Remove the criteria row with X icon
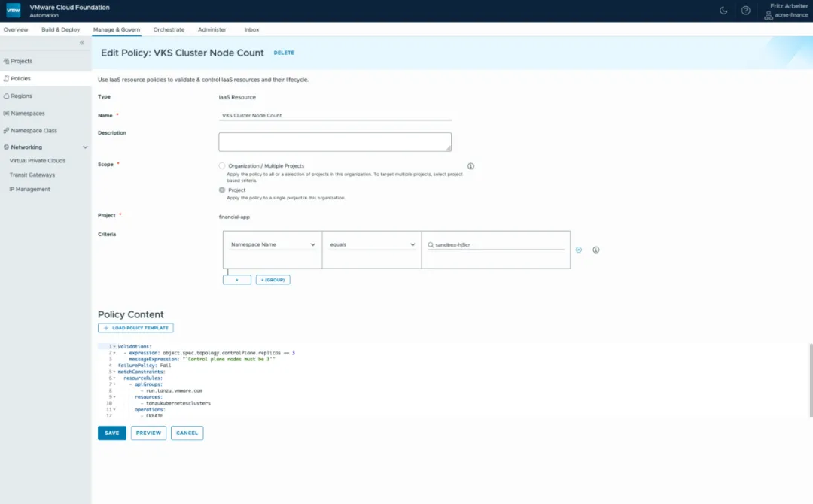Screen dimensions: 813x504 (x=579, y=250)
